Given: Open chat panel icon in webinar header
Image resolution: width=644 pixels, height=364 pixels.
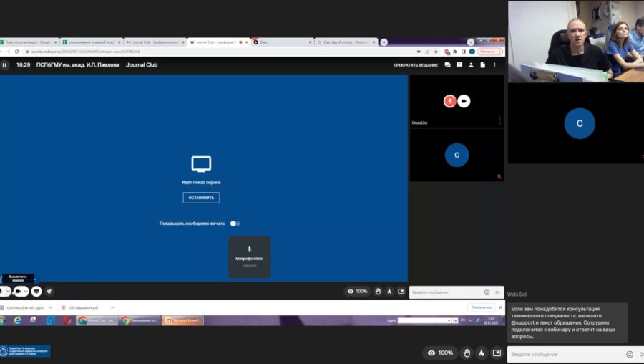Looking at the screenshot, I should (447, 65).
